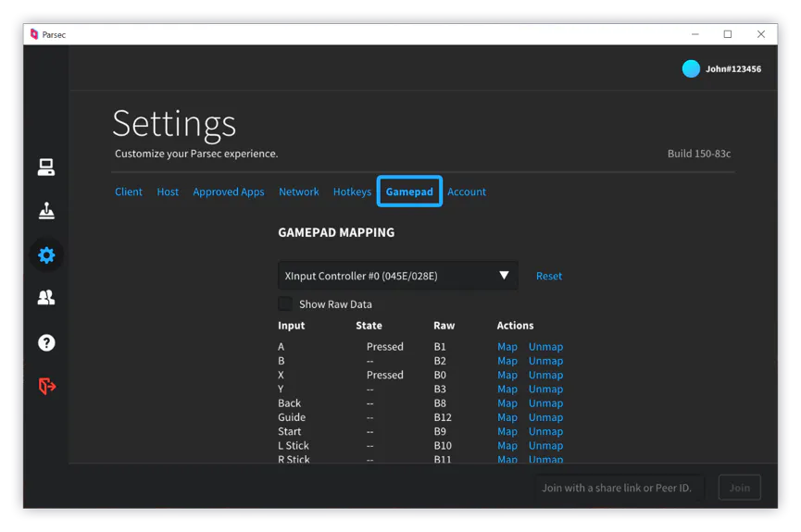Click the Raw column header

tap(444, 326)
